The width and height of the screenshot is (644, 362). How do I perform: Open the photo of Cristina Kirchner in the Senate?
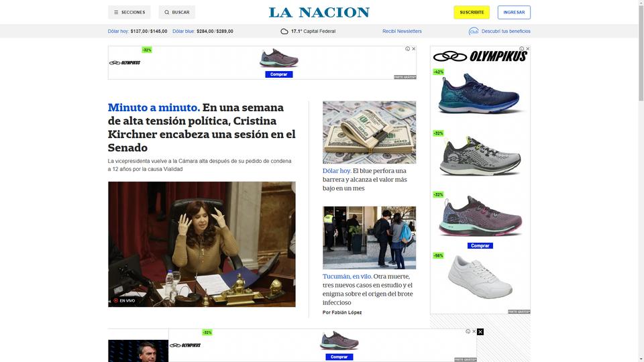pyautogui.click(x=202, y=244)
